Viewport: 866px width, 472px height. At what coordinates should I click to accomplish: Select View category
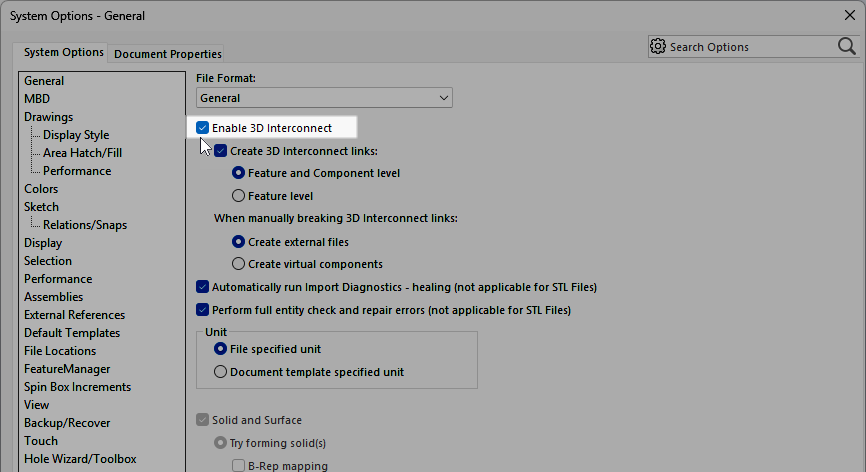pyautogui.click(x=36, y=405)
